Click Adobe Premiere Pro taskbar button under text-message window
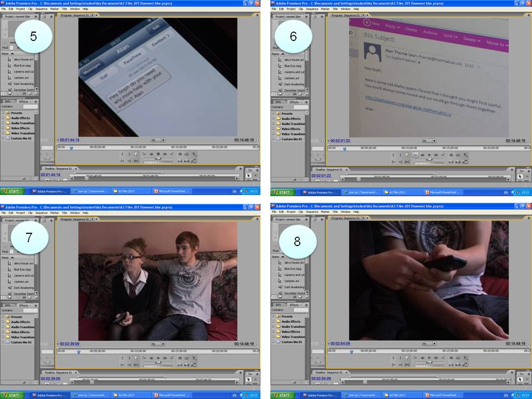Screen dimensions: 532x399 [x=50, y=191]
